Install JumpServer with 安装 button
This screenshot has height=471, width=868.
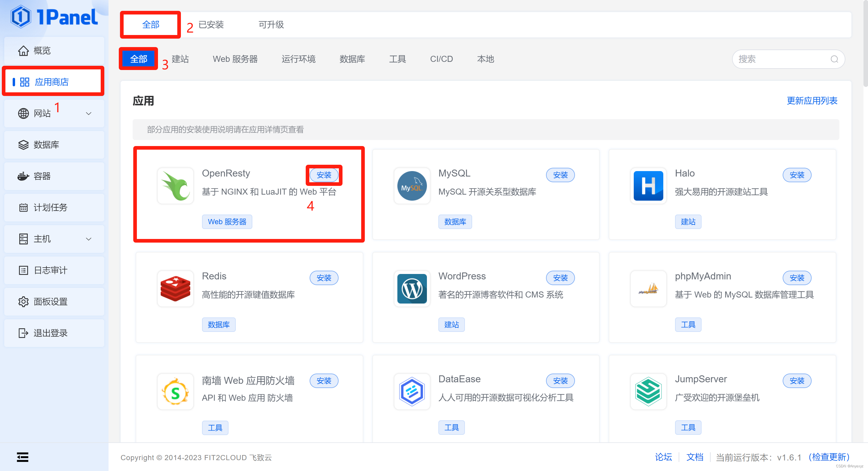[x=797, y=381]
